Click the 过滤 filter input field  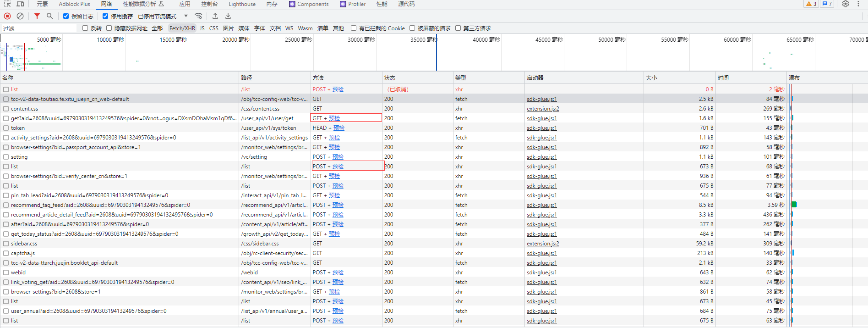tap(39, 28)
